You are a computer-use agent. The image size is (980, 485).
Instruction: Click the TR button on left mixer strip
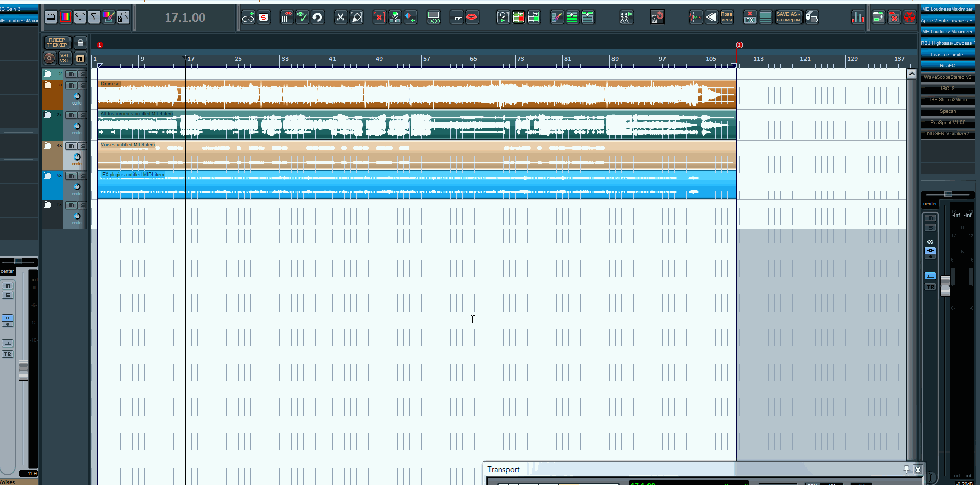[7, 354]
